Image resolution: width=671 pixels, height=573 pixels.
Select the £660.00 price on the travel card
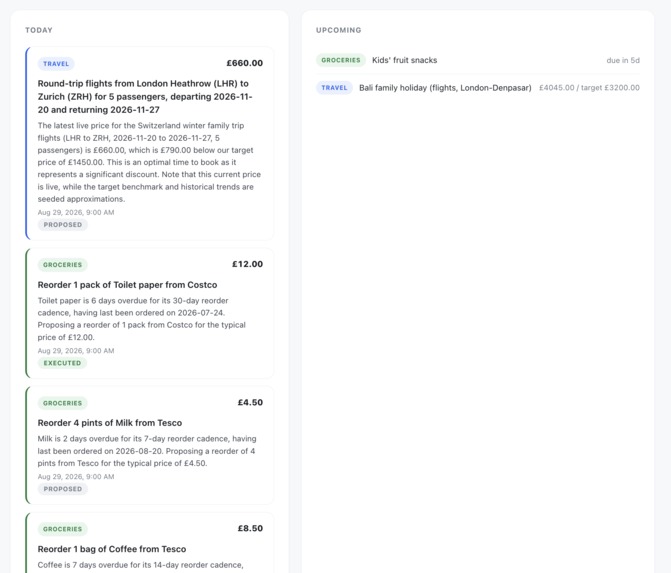pyautogui.click(x=244, y=63)
